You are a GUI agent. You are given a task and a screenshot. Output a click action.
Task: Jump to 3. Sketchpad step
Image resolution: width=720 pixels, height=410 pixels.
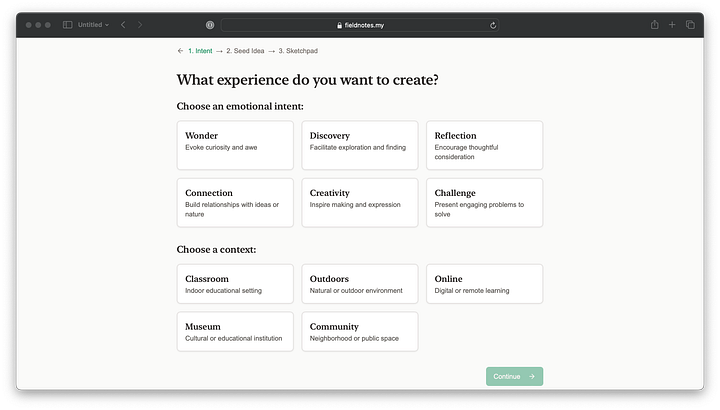pos(298,51)
